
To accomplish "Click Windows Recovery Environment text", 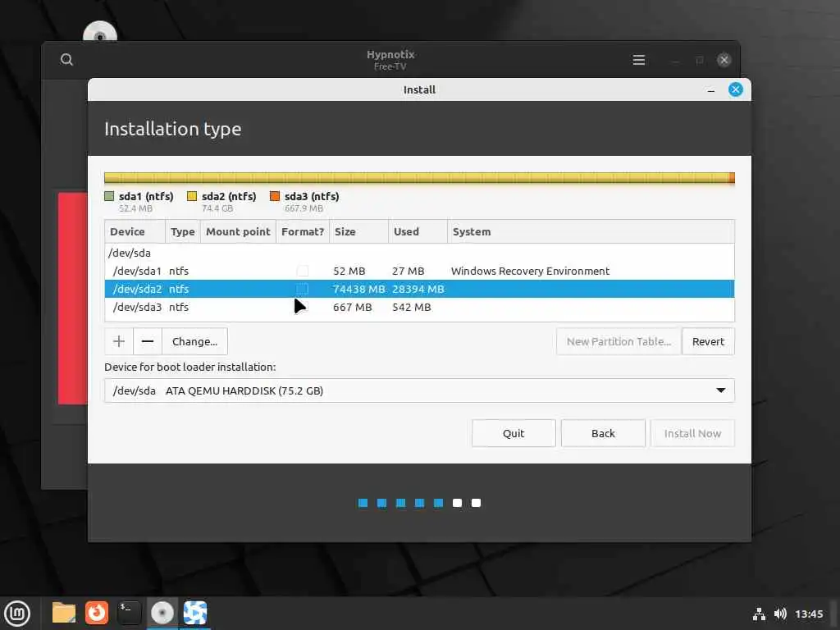I will [531, 271].
